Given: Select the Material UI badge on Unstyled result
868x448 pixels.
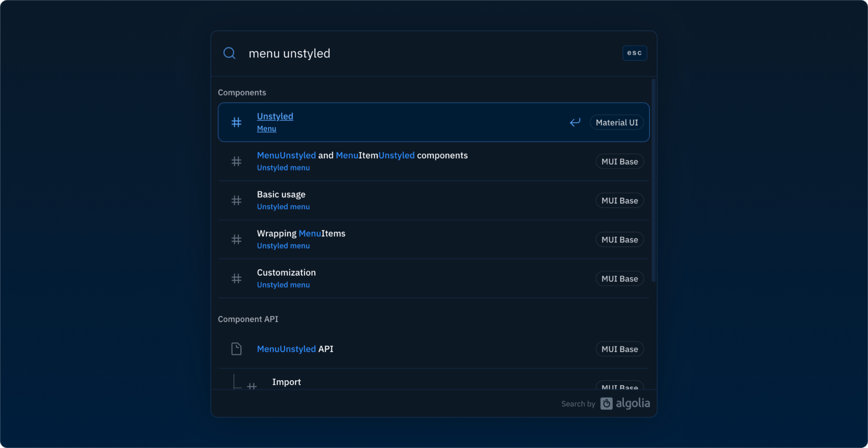Looking at the screenshot, I should [616, 122].
